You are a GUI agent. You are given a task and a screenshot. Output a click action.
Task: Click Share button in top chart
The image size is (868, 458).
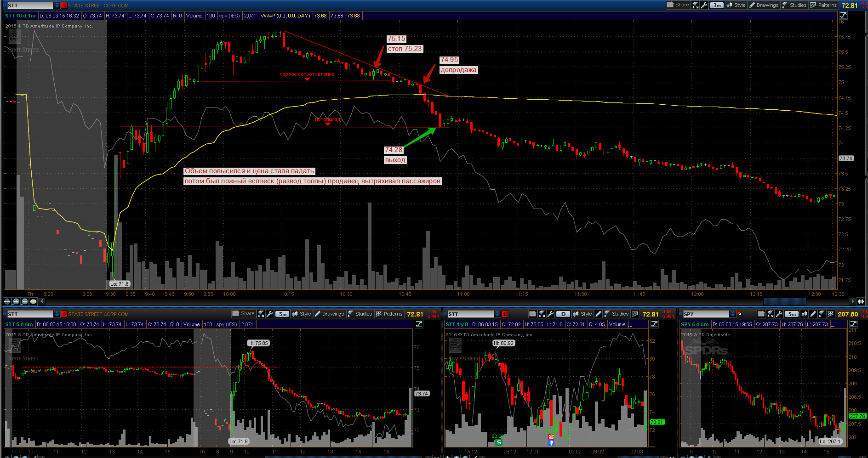[678, 5]
